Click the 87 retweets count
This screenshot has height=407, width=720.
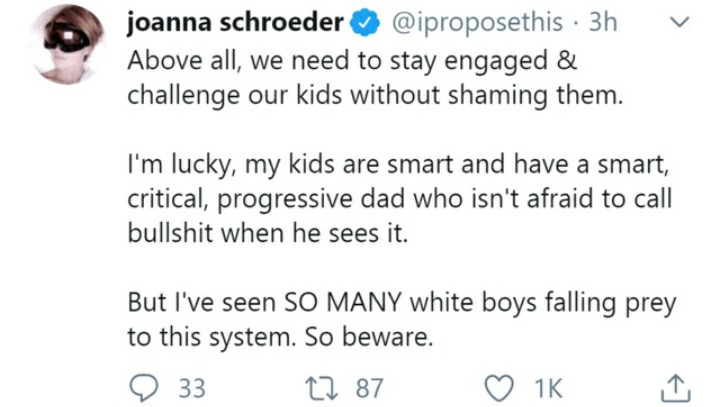click(369, 389)
